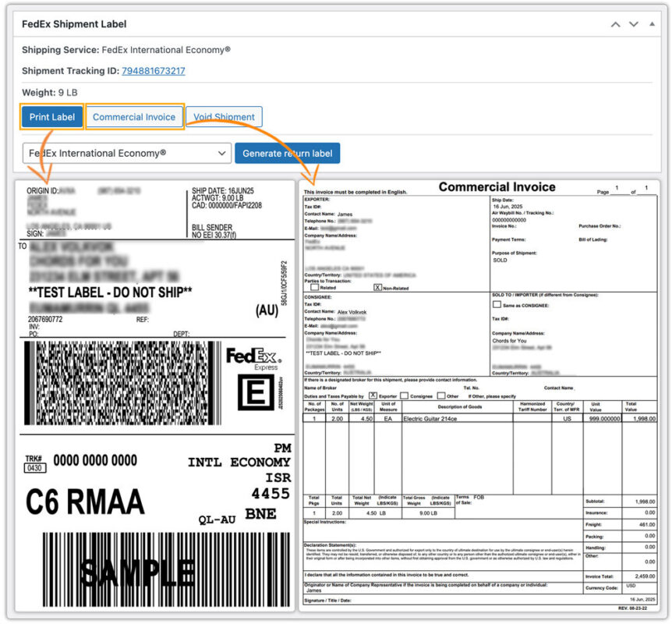The image size is (672, 624).
Task: Click the Freight 461.00 value
Action: (647, 524)
